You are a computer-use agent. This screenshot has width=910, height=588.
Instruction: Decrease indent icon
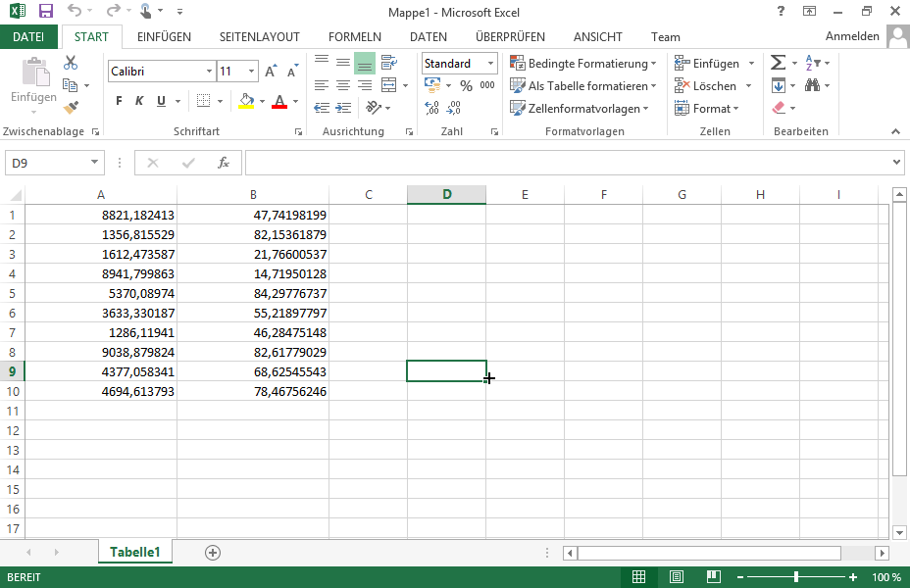(x=322, y=107)
